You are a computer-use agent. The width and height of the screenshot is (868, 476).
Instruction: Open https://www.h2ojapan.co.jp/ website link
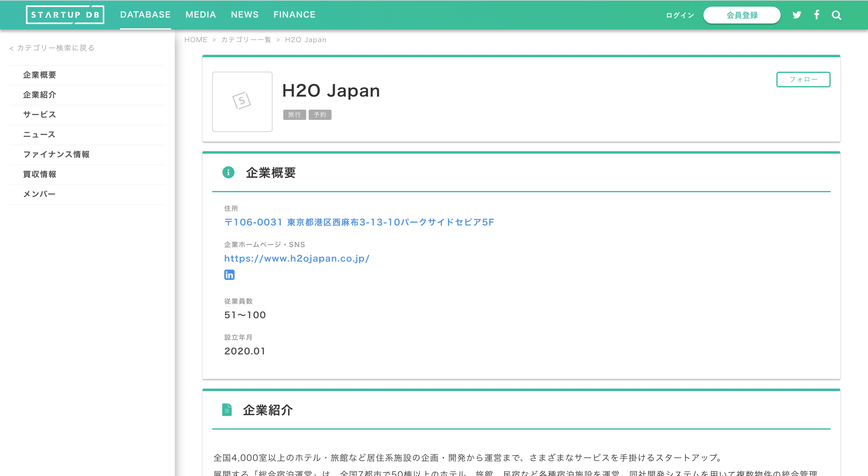pos(297,258)
